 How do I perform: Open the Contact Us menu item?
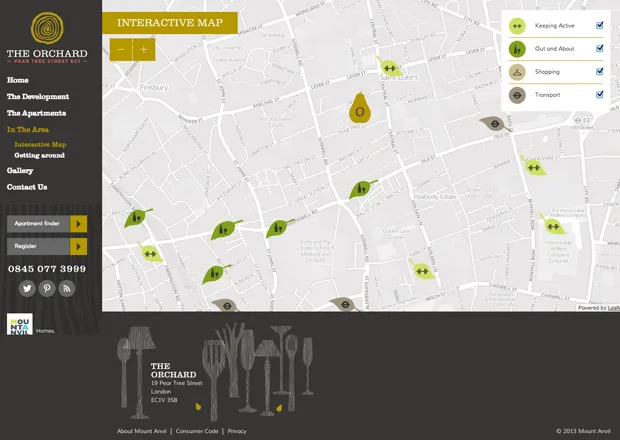(x=27, y=187)
